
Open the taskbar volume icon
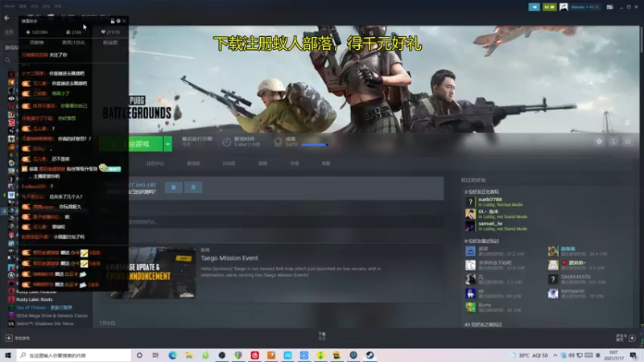tap(572, 356)
